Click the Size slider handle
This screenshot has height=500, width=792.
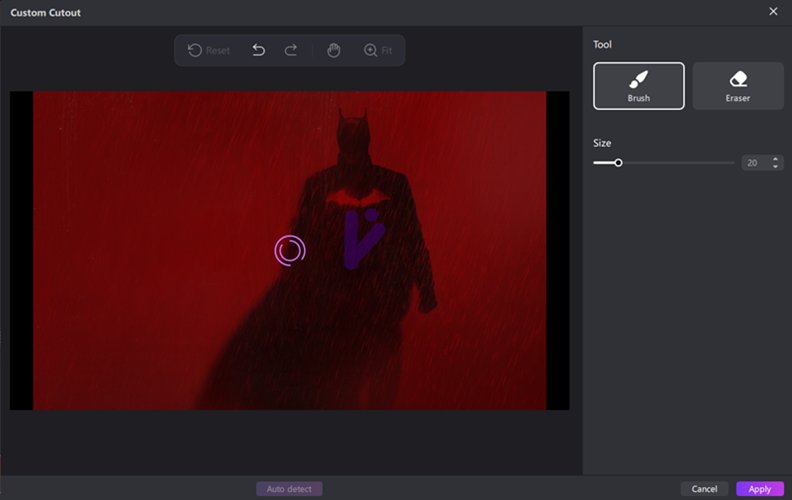[x=618, y=163]
